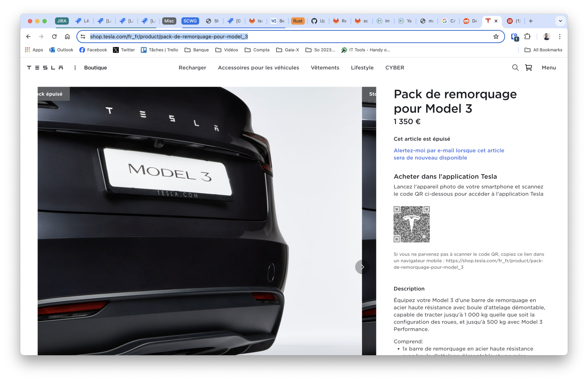Open Chrome's three-dot menu
Screen dimensions: 588x382
560,37
